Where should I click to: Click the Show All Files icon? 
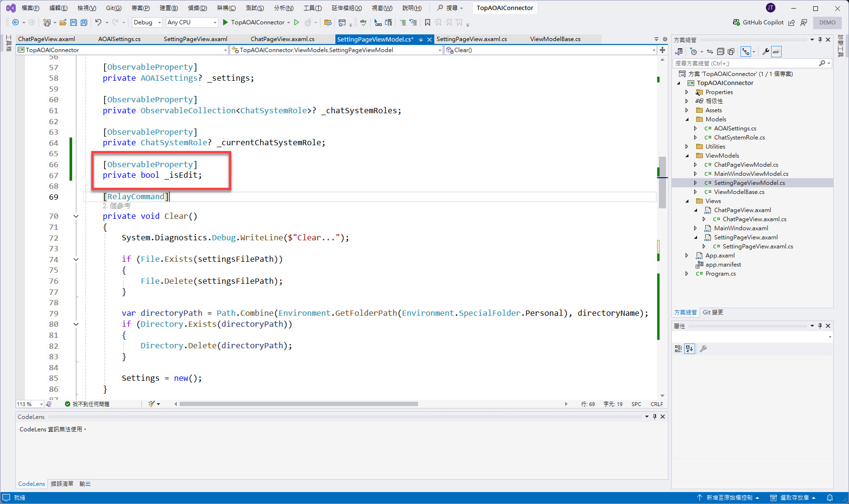pos(731,52)
